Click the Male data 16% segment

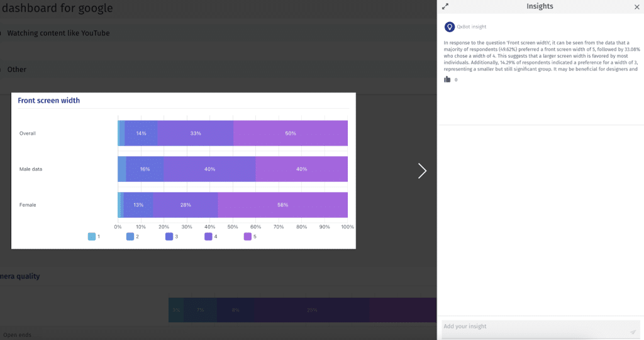click(x=145, y=169)
